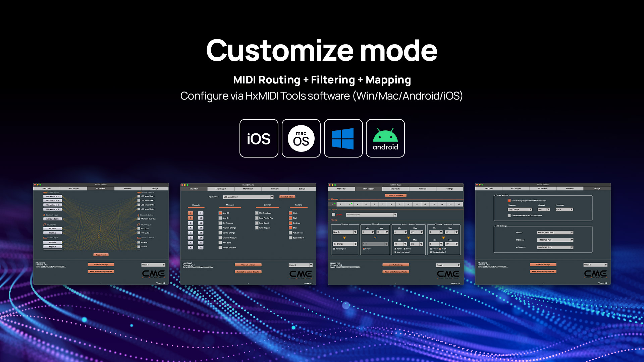Click the Reset router button

coord(101,255)
